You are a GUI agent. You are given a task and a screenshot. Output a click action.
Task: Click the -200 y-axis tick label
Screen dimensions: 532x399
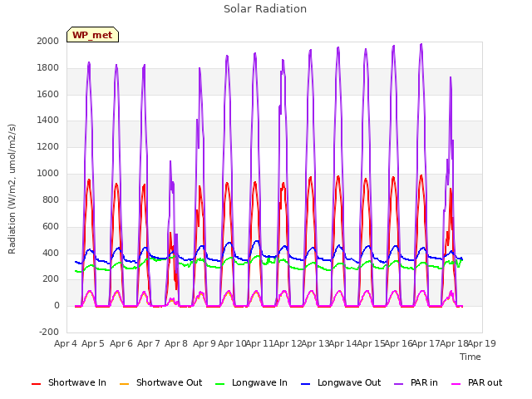49,332
